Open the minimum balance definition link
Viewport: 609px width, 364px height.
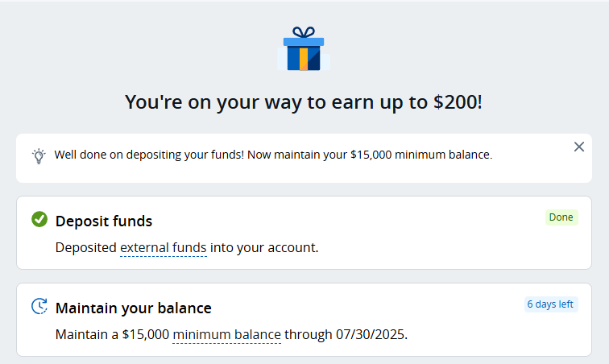pos(226,334)
